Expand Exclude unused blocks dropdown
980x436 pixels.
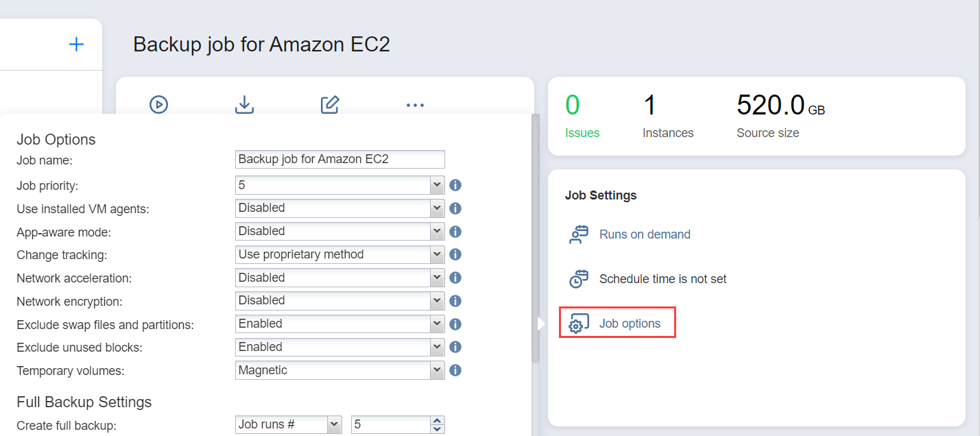click(437, 347)
